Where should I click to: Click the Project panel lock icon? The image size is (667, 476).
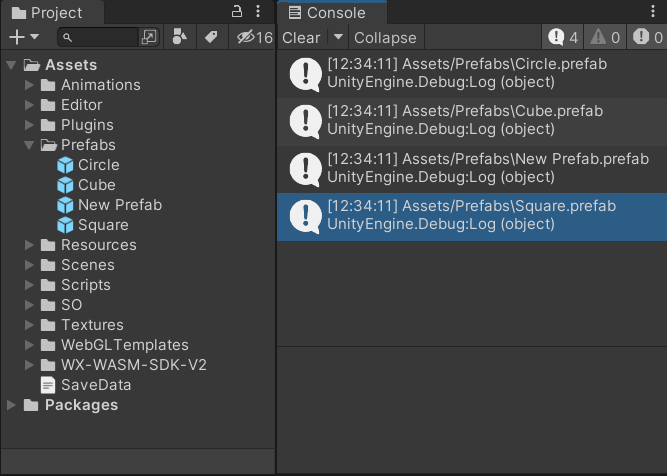237,11
